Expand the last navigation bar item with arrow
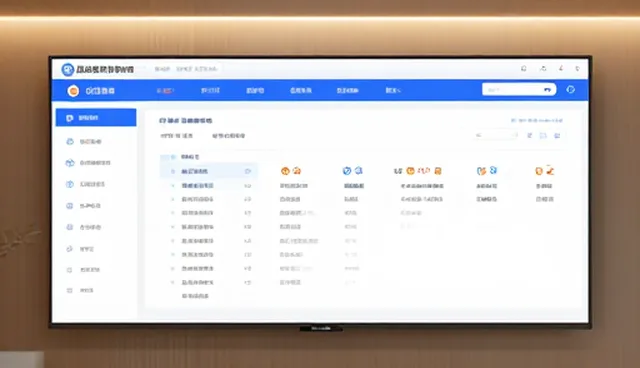The width and height of the screenshot is (640, 368). [393, 90]
